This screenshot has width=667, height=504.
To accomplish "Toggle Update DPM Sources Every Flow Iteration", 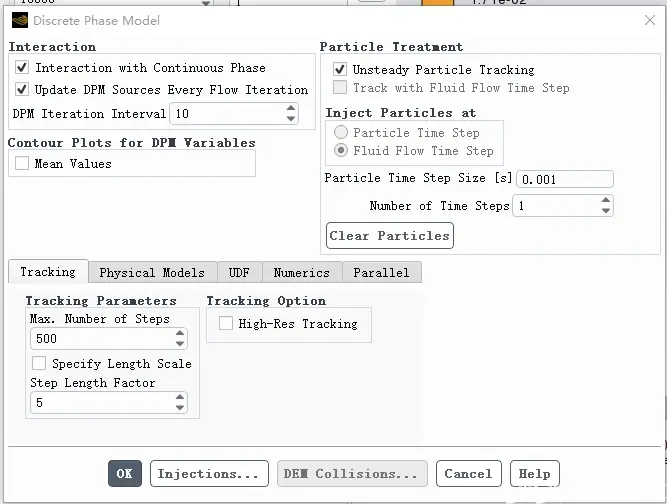I will tap(22, 89).
